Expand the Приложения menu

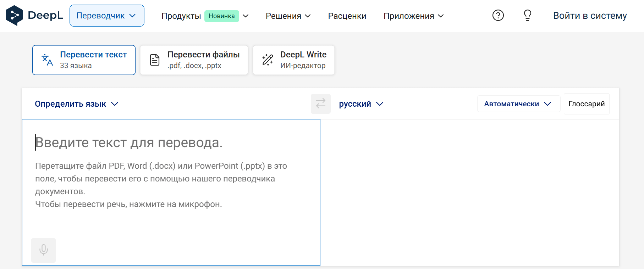coord(414,16)
